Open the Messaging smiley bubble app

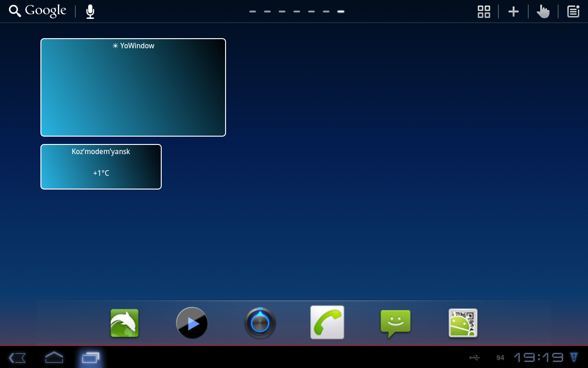click(395, 323)
